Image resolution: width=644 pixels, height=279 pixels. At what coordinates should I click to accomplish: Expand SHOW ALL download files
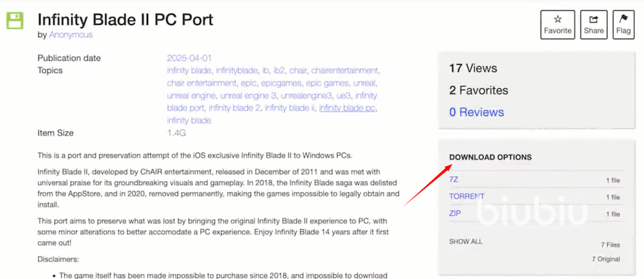(466, 241)
